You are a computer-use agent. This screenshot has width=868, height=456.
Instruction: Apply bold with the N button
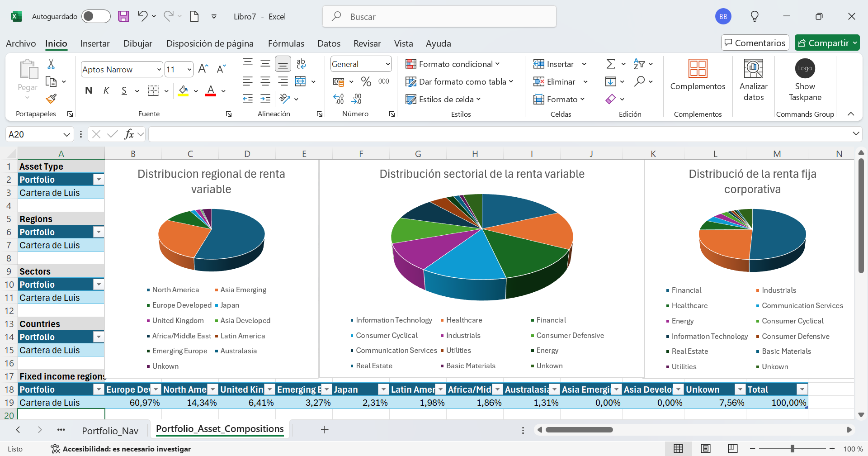89,90
